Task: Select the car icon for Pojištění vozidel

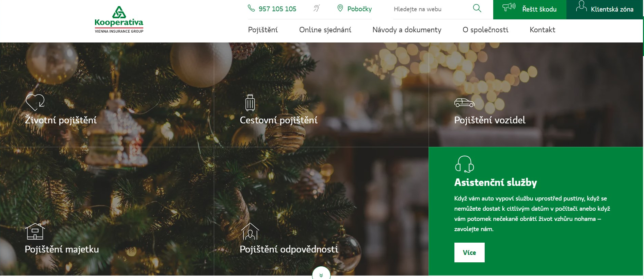Action: click(x=464, y=103)
